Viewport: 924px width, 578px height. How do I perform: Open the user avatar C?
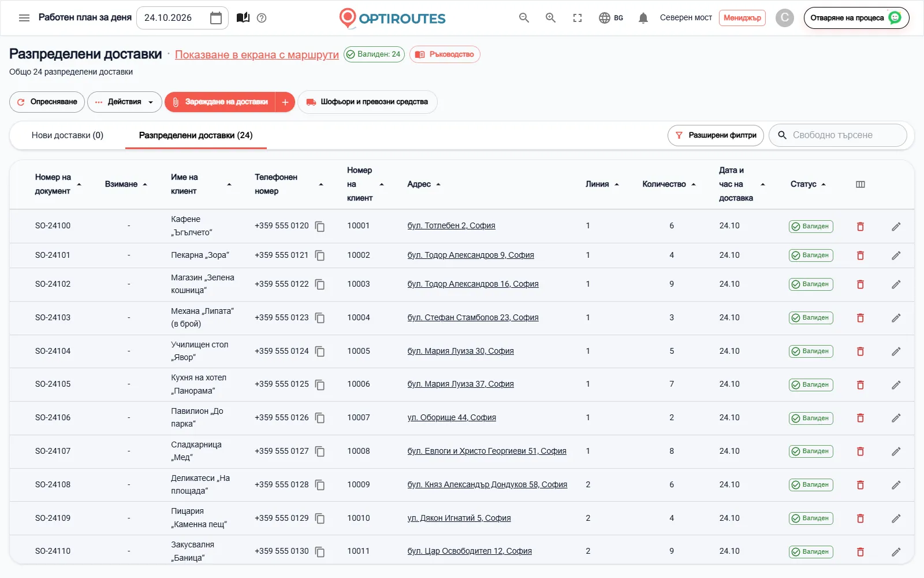784,18
